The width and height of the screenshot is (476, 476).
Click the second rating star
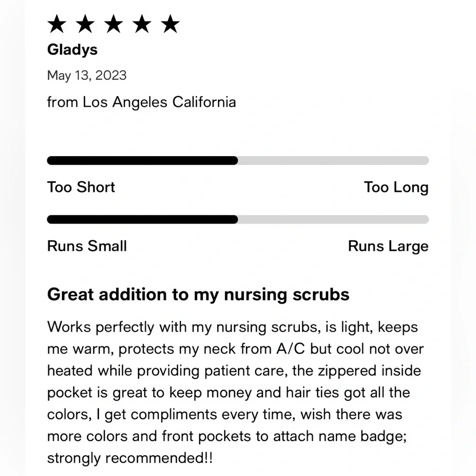pyautogui.click(x=85, y=24)
